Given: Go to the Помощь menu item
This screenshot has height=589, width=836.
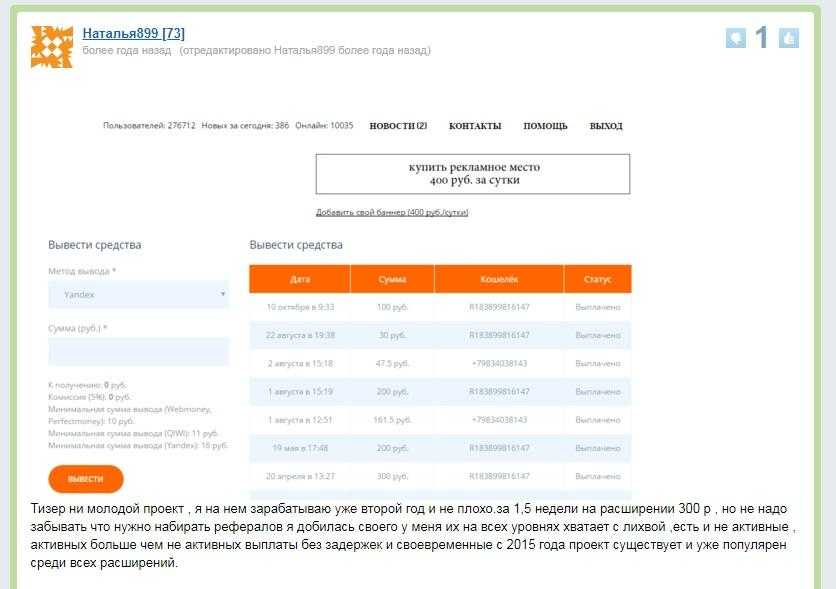Looking at the screenshot, I should point(545,126).
